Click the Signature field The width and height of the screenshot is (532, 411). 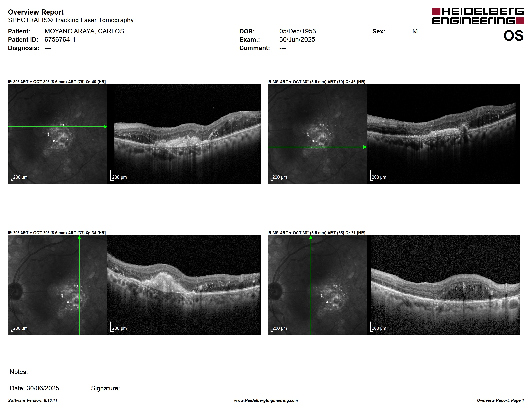(x=105, y=388)
